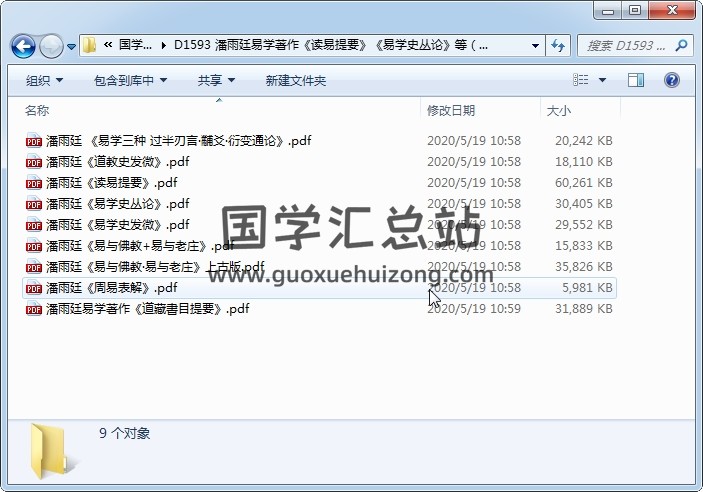The image size is (703, 492).
Task: Close the Explorer window
Action: click(x=672, y=10)
